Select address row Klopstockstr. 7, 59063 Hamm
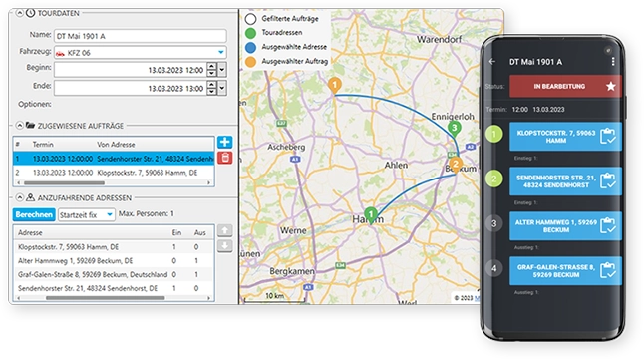This screenshot has height=359, width=644. (x=114, y=247)
